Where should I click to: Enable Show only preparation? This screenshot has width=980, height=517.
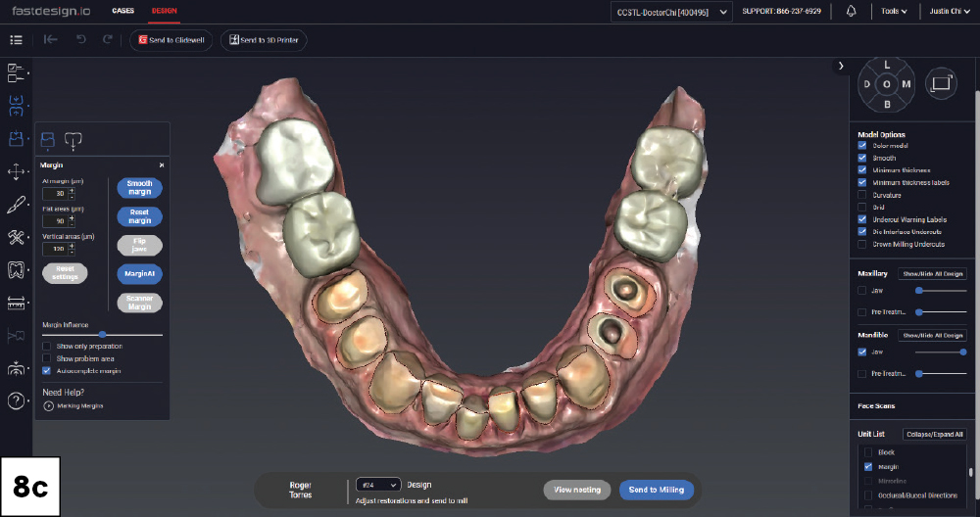click(46, 346)
